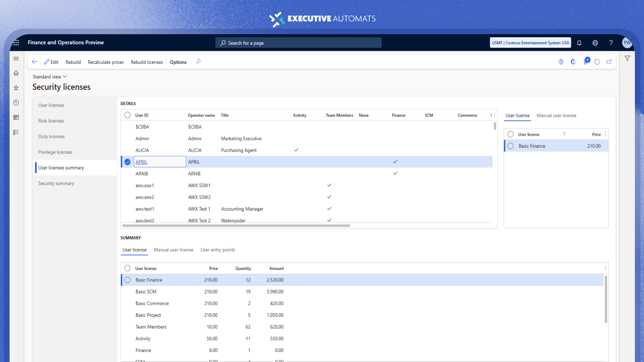The image size is (644, 362).
Task: Open document attachments icon with badge
Action: click(x=586, y=61)
